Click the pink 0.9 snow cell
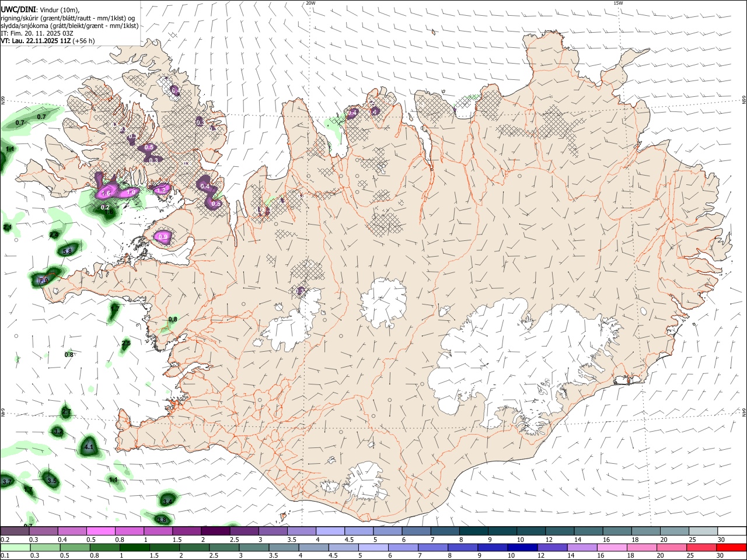 [163, 236]
